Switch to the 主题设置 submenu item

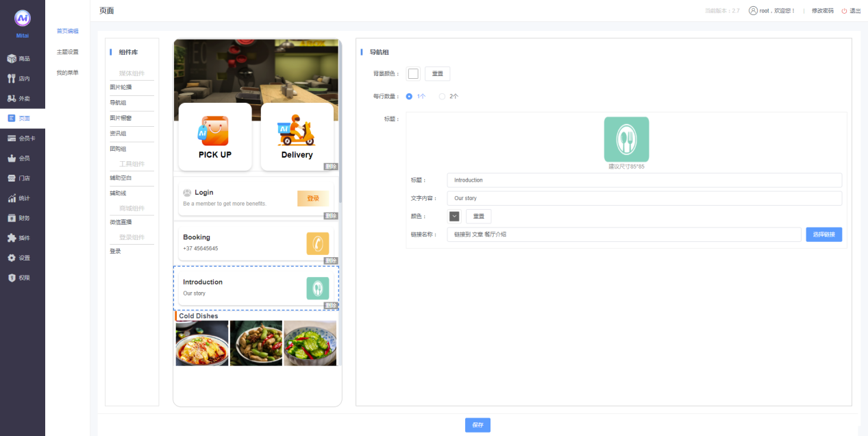67,52
